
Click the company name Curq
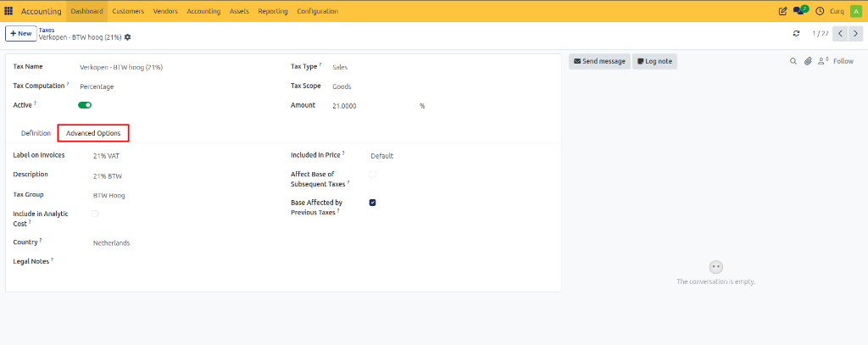tap(837, 11)
